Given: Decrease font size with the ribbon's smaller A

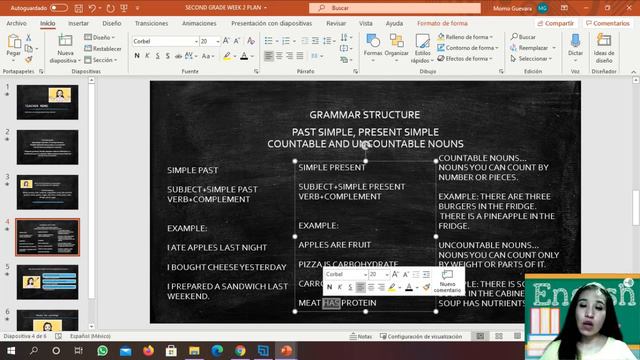Looking at the screenshot, I should [237, 41].
